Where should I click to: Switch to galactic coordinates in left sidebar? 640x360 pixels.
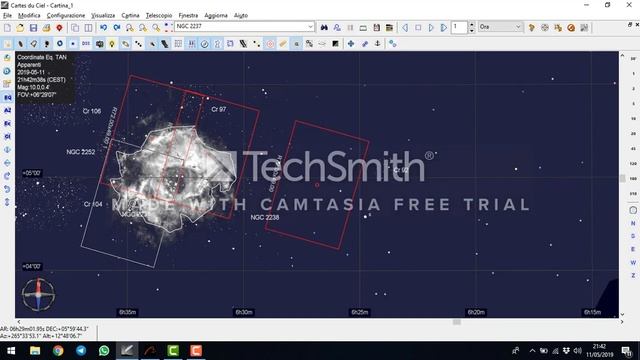(x=7, y=136)
